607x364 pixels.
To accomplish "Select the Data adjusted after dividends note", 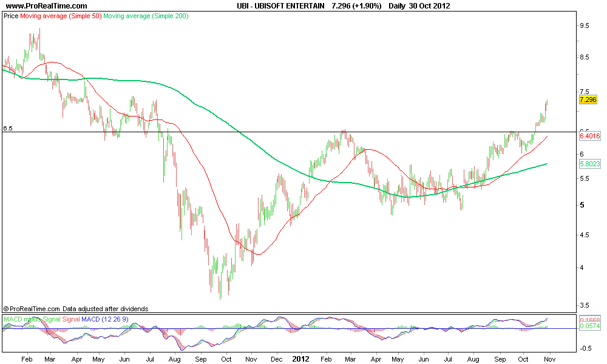I will pyautogui.click(x=105, y=309).
